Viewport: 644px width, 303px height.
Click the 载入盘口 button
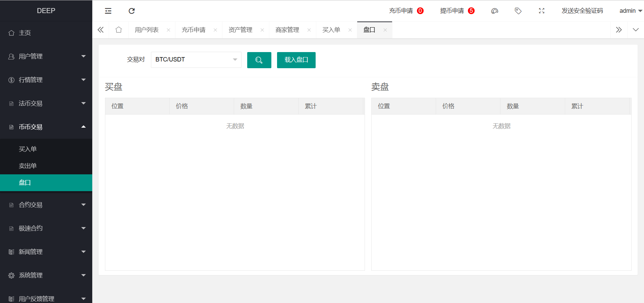[x=296, y=60]
